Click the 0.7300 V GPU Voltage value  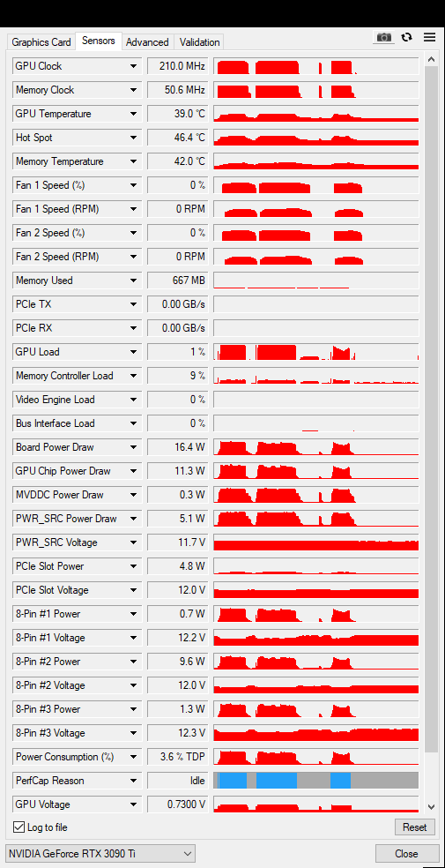(x=177, y=804)
